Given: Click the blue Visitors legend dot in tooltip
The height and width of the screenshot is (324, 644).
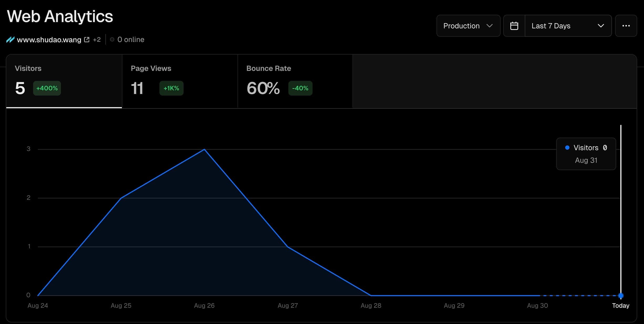Looking at the screenshot, I should 567,148.
